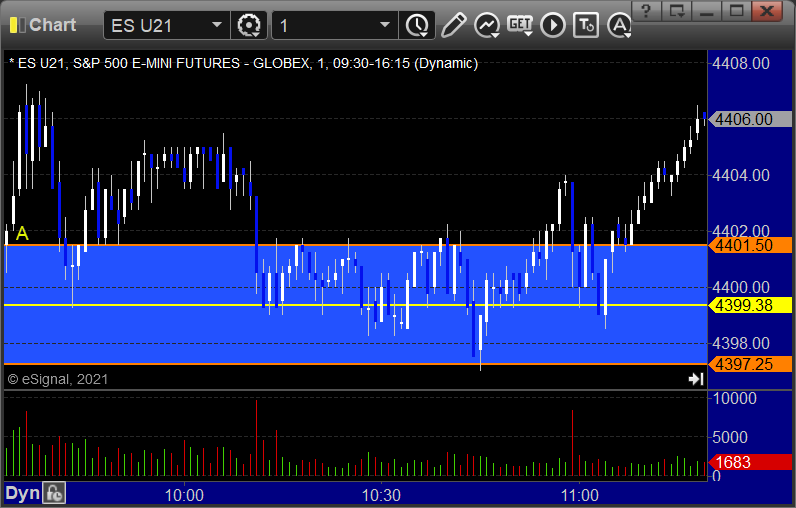Open the T text template icon

tap(586, 25)
